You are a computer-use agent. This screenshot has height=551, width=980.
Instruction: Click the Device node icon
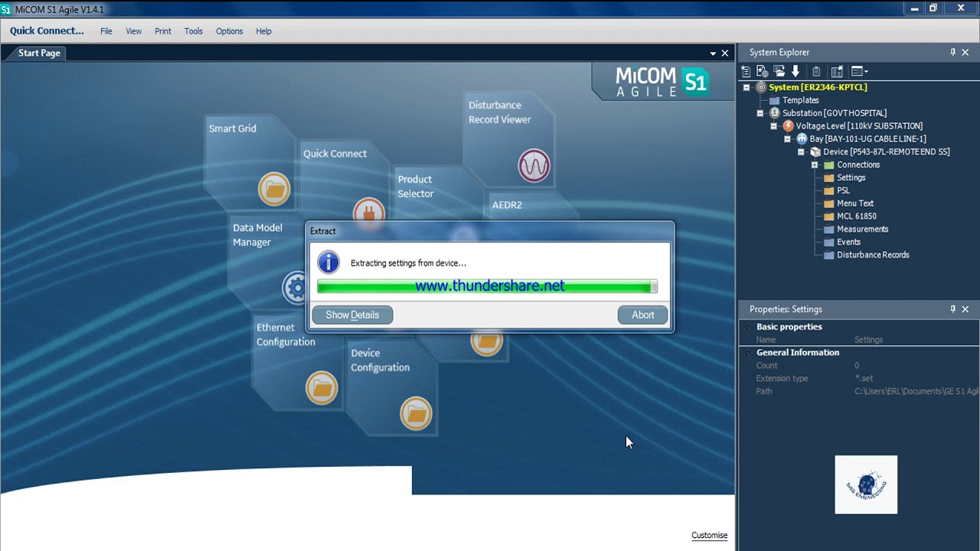point(815,152)
